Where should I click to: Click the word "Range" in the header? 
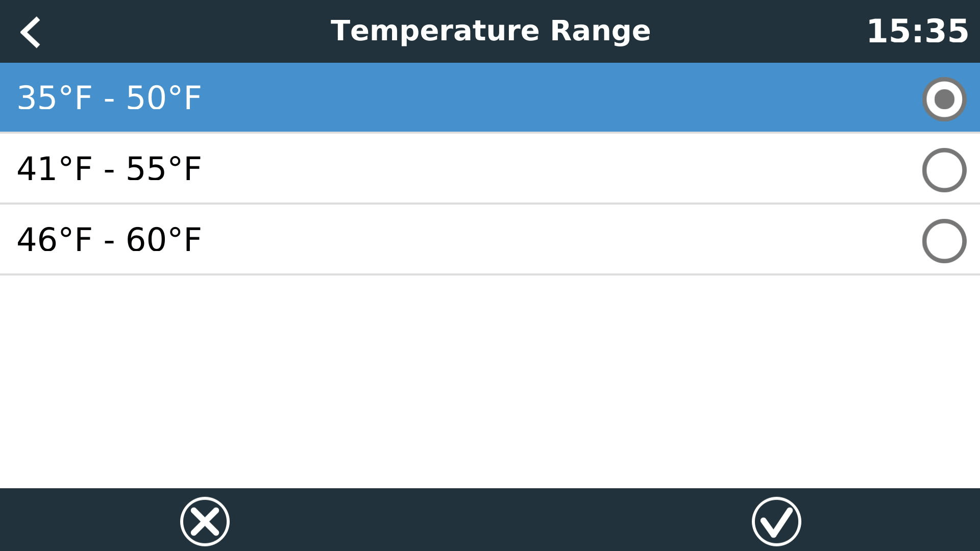coord(600,31)
